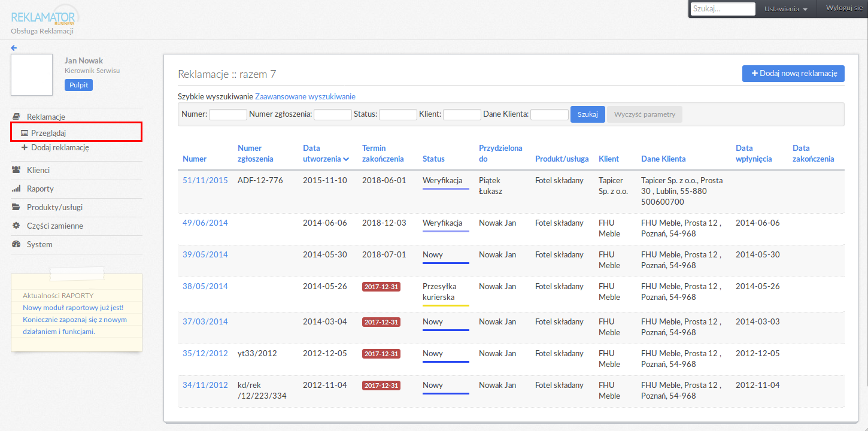Open System menu item

(40, 244)
